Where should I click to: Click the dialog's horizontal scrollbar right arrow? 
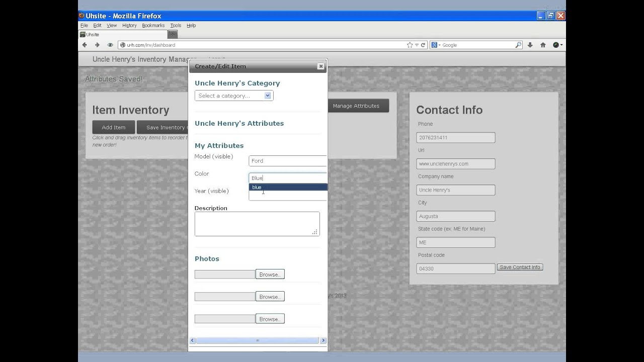(x=323, y=340)
